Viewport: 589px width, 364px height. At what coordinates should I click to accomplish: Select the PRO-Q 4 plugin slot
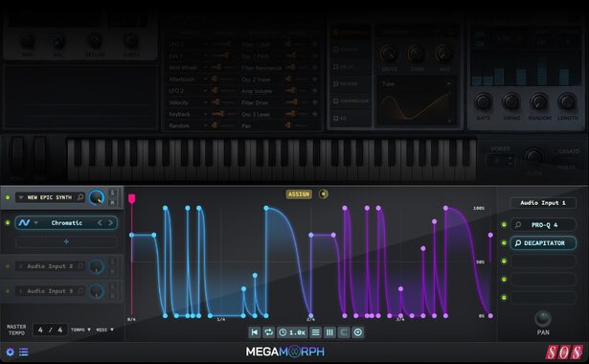tap(543, 225)
